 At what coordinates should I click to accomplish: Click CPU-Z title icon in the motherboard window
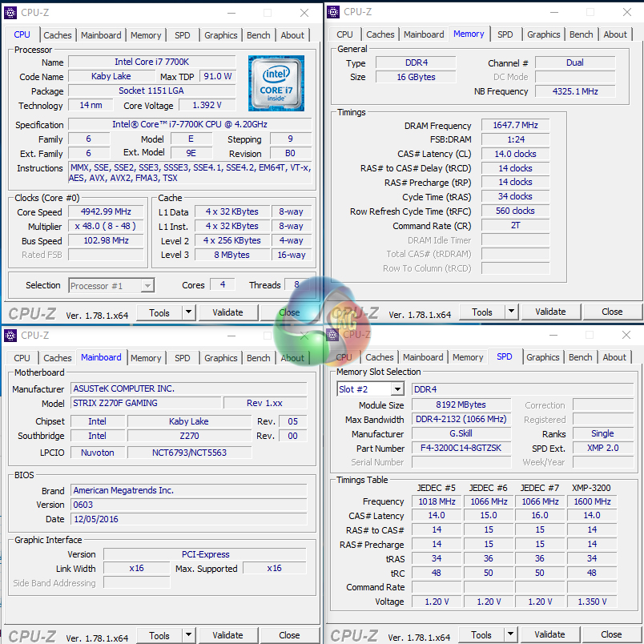tap(11, 336)
